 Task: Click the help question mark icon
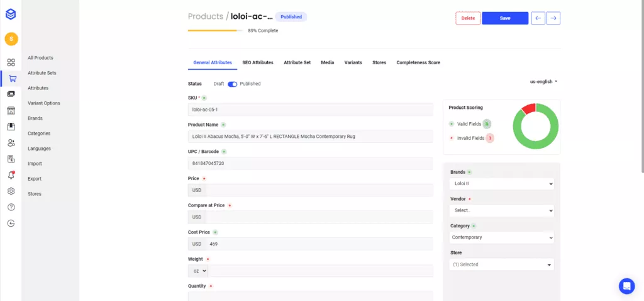coord(11,207)
